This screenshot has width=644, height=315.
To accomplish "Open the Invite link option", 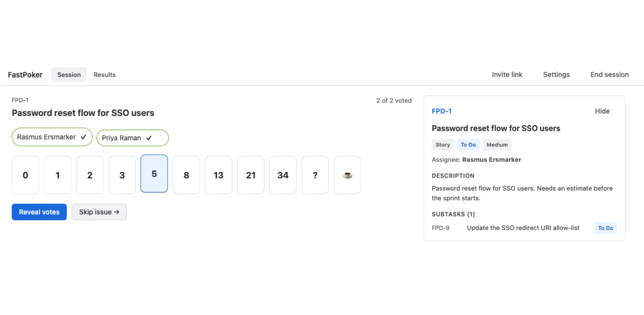I will 507,74.
